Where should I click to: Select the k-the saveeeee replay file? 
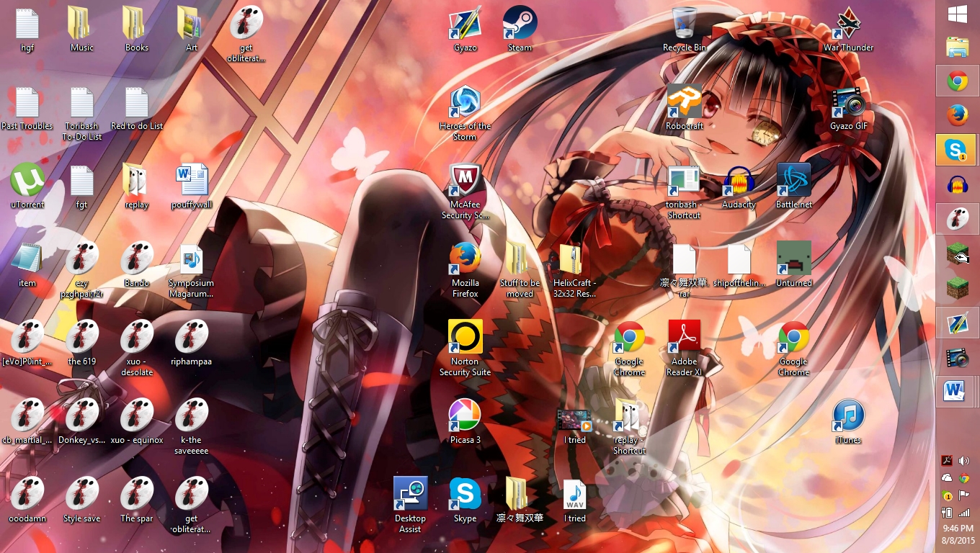click(192, 428)
